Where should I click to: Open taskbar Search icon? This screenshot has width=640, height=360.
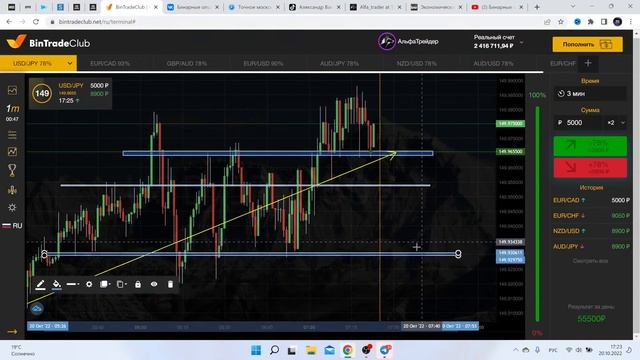[x=274, y=350]
